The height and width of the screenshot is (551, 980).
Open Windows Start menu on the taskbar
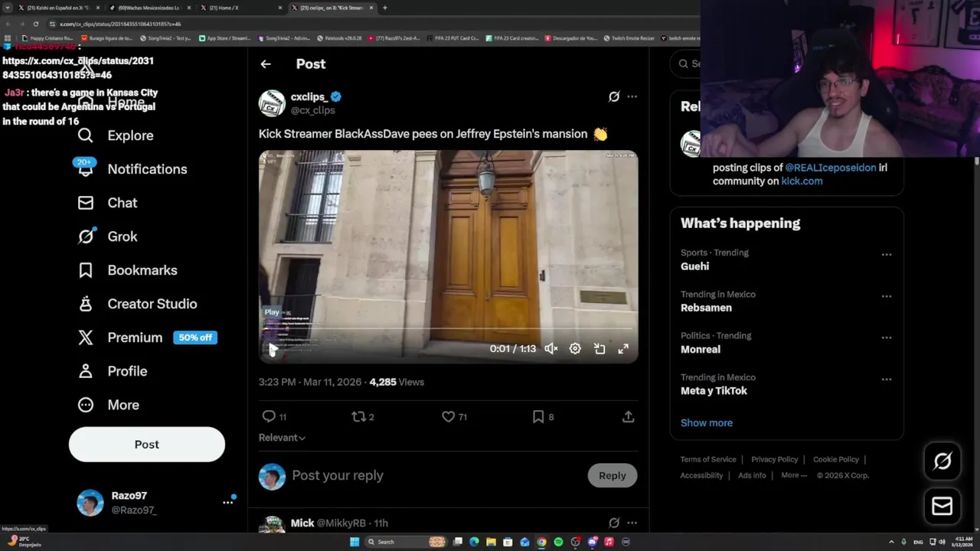point(354,542)
